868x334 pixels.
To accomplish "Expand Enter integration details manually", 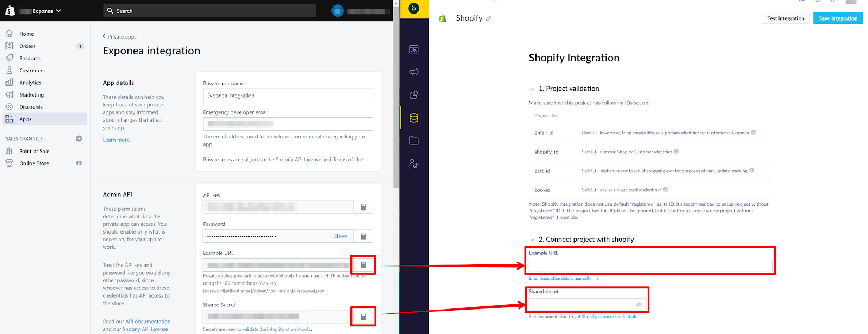I will click(564, 279).
